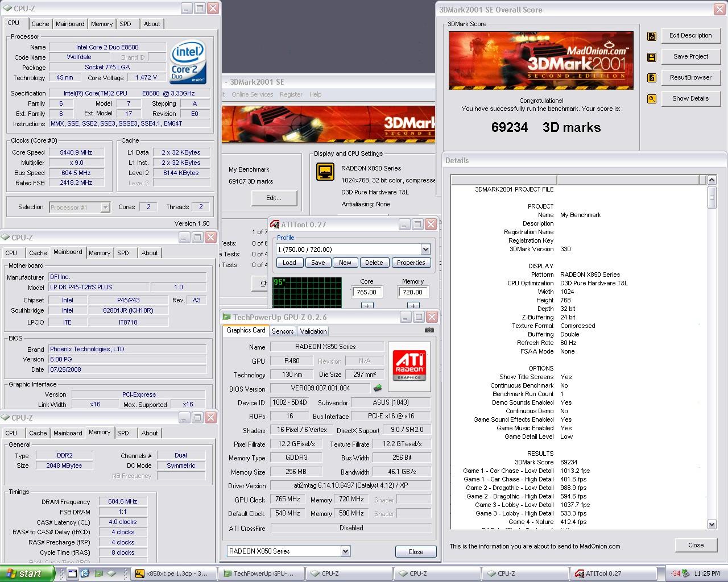
Task: Launch CPU-Z from the quick launch bar
Action: (x=112, y=573)
